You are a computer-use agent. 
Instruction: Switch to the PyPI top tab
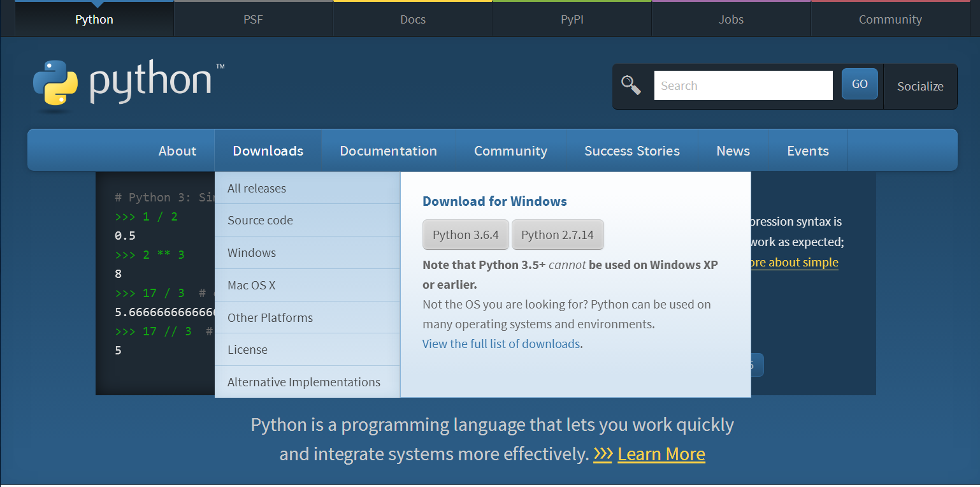[x=572, y=20]
